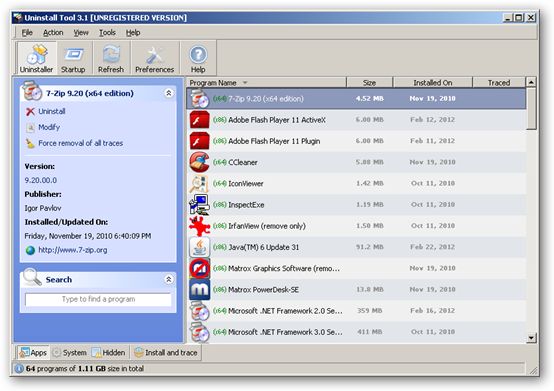
Task: Select the Adobe Flash Player 11 Plugin name
Action: 274,141
